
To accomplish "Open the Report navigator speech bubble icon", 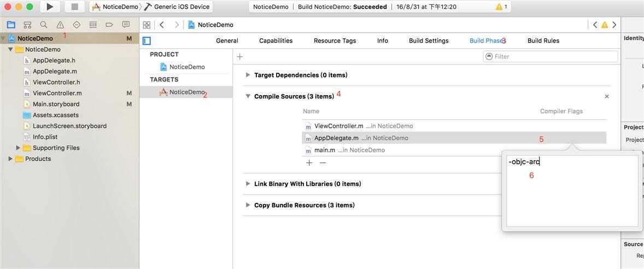I will click(126, 25).
